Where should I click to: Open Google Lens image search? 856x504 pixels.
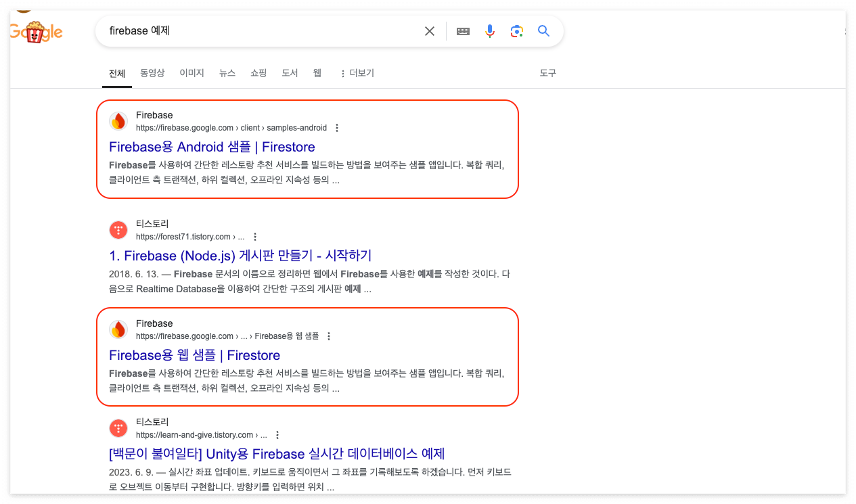517,31
